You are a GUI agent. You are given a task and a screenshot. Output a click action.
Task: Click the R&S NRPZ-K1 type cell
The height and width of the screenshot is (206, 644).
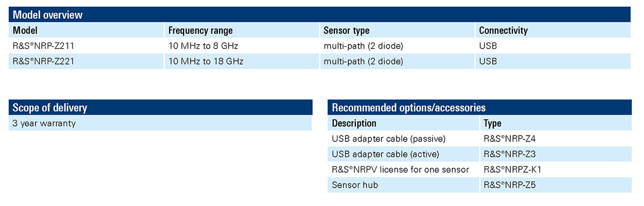point(556,169)
